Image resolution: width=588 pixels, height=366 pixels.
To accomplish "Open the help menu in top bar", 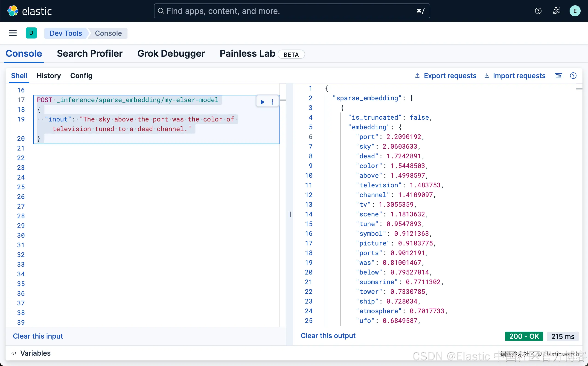I will click(x=538, y=11).
